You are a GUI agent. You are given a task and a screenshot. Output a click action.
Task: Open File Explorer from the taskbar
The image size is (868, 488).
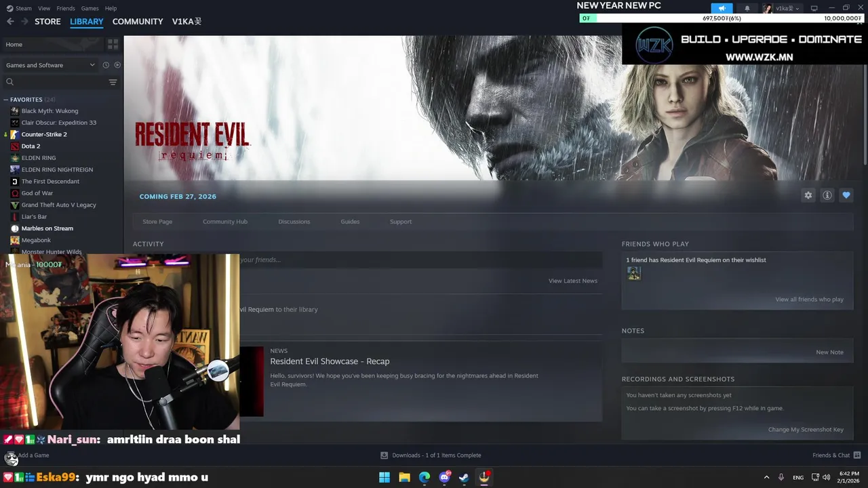tap(404, 477)
